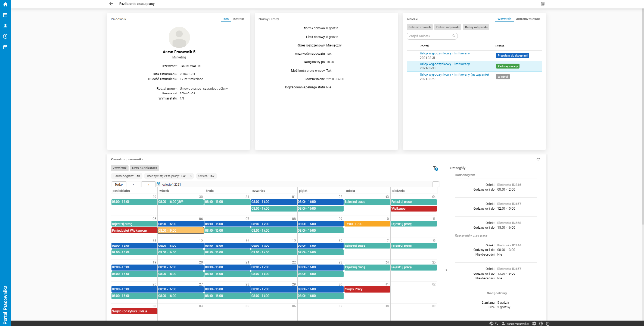Click Rejestruj pracę on Monday 05
The height and width of the screenshot is (326, 644).
(x=134, y=224)
